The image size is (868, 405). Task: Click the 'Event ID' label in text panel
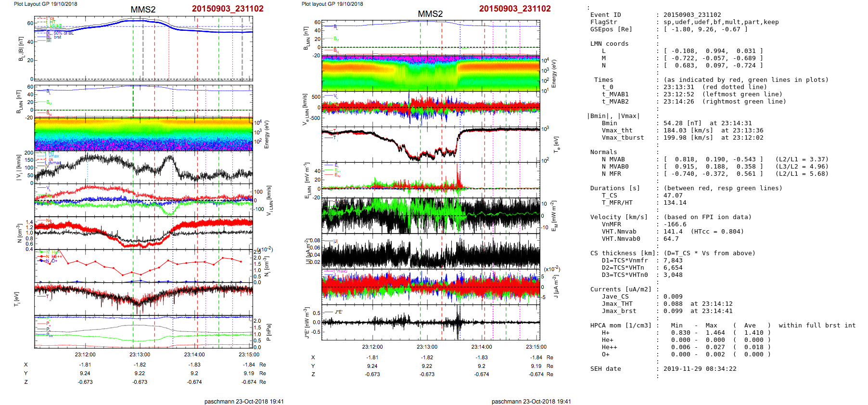[605, 15]
